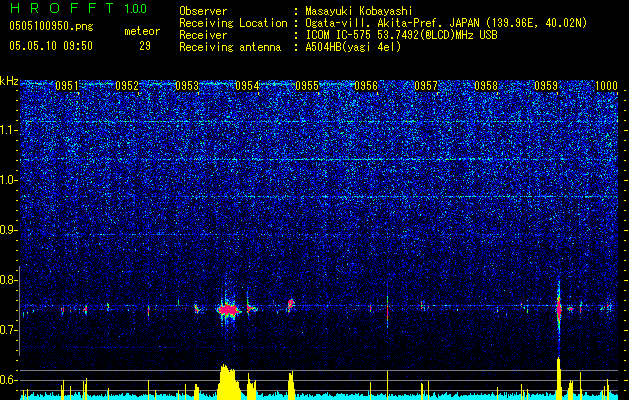
Task: Click the Receiving Location label
Action: pos(233,23)
